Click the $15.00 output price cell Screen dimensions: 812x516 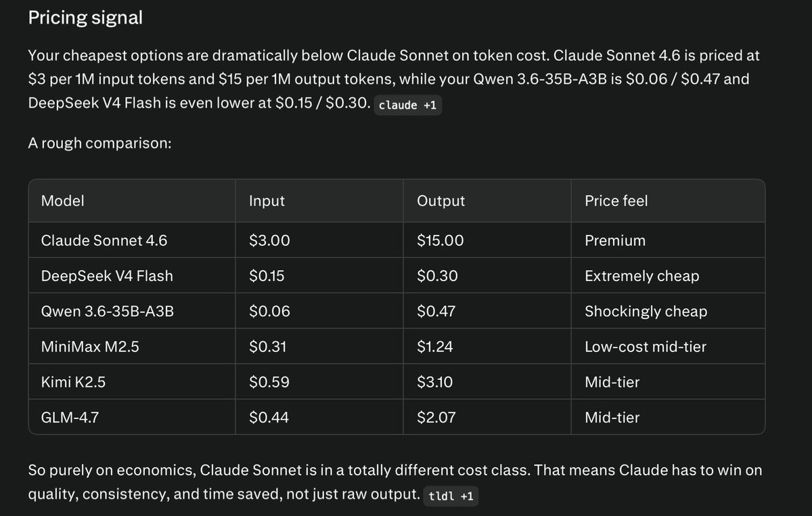point(487,240)
